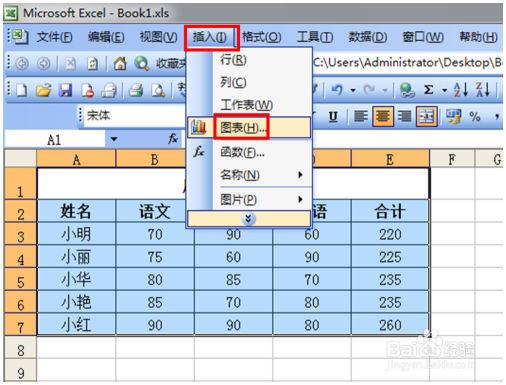Toggle Merge and Center button
This screenshot has height=385, width=506.
pyautogui.click(x=427, y=116)
